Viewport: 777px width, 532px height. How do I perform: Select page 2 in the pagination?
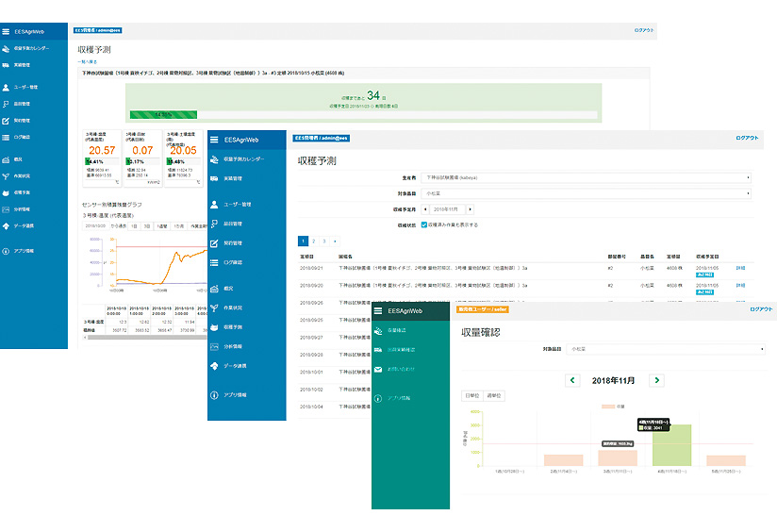314,241
